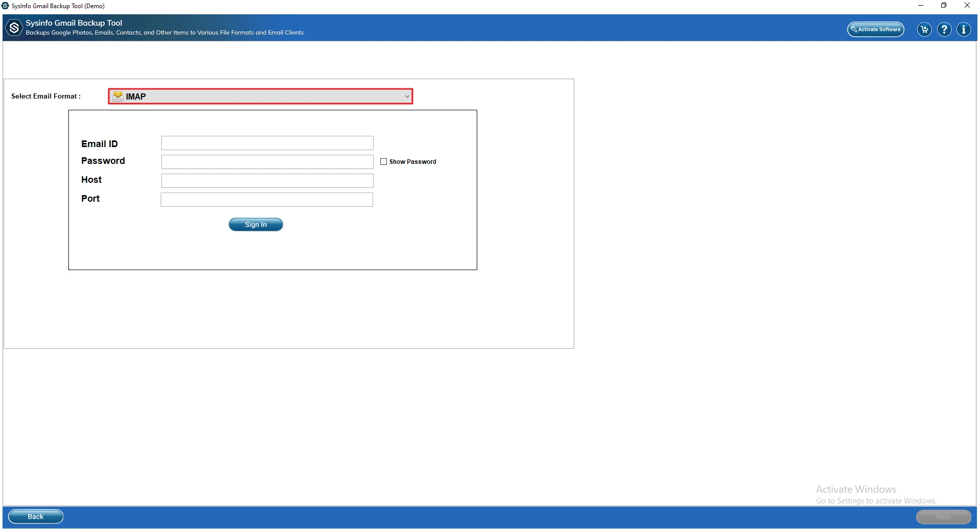Click the Back button
The height and width of the screenshot is (529, 980).
point(35,516)
